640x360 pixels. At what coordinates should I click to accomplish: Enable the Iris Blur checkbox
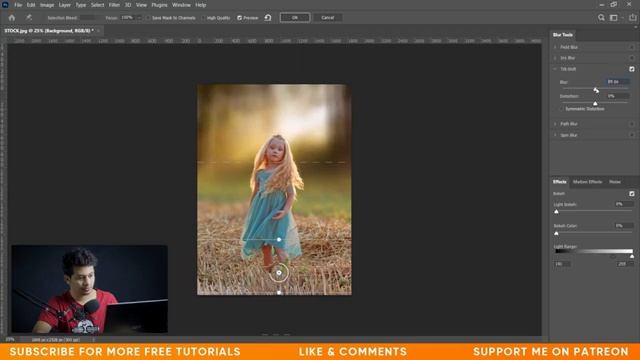(x=631, y=58)
